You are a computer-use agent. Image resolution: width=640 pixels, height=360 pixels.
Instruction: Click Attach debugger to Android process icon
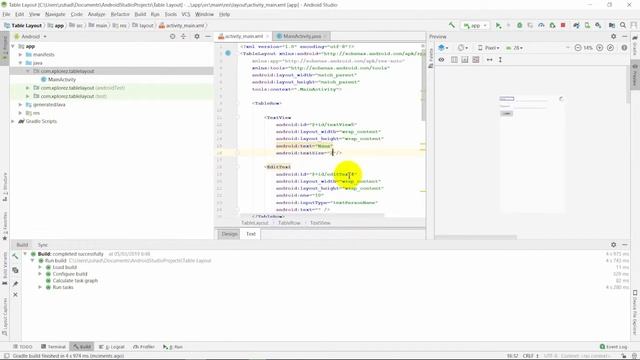pyautogui.click(x=552, y=25)
